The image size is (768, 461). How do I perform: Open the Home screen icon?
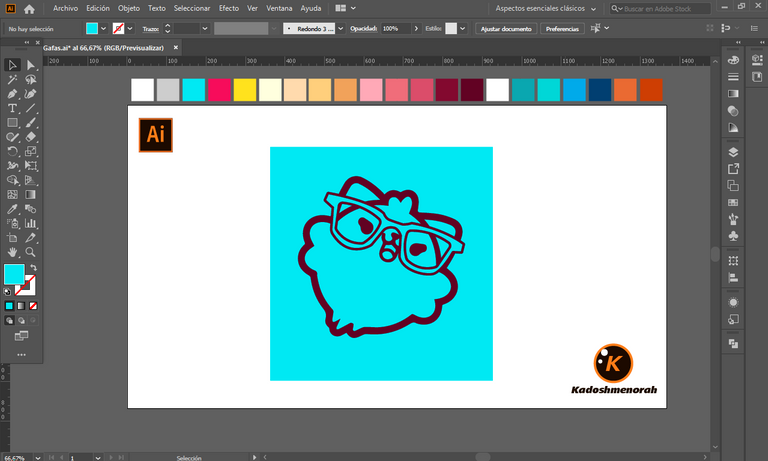pyautogui.click(x=29, y=9)
